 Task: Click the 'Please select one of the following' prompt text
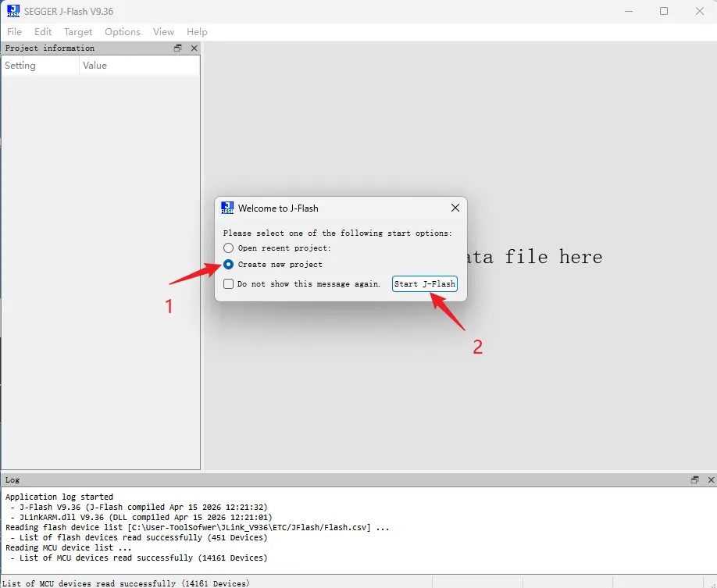tap(337, 233)
